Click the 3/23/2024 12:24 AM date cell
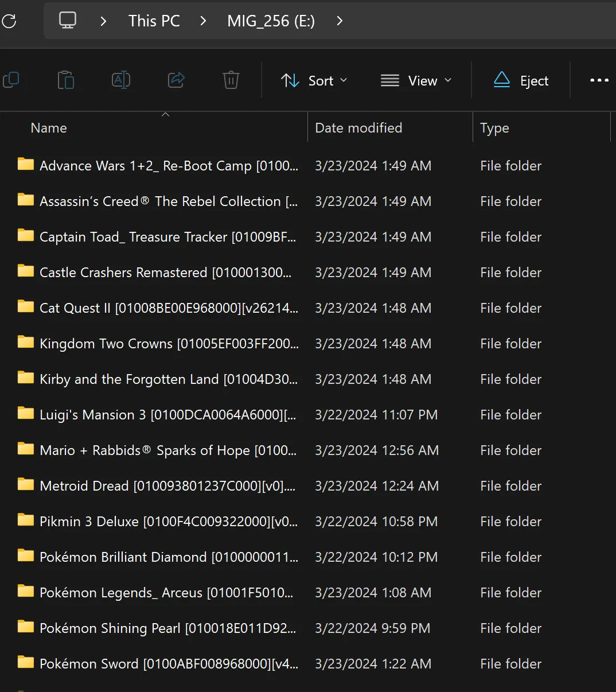The width and height of the screenshot is (616, 692). click(377, 486)
